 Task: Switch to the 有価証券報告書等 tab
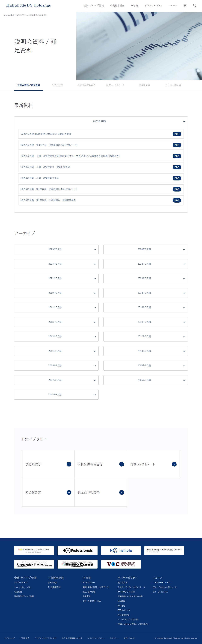(x=86, y=86)
